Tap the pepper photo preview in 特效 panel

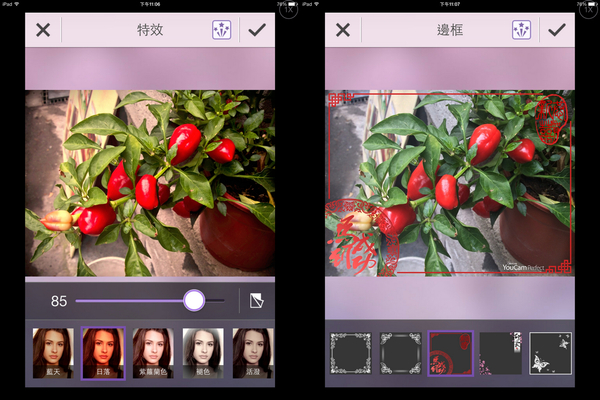(150, 183)
